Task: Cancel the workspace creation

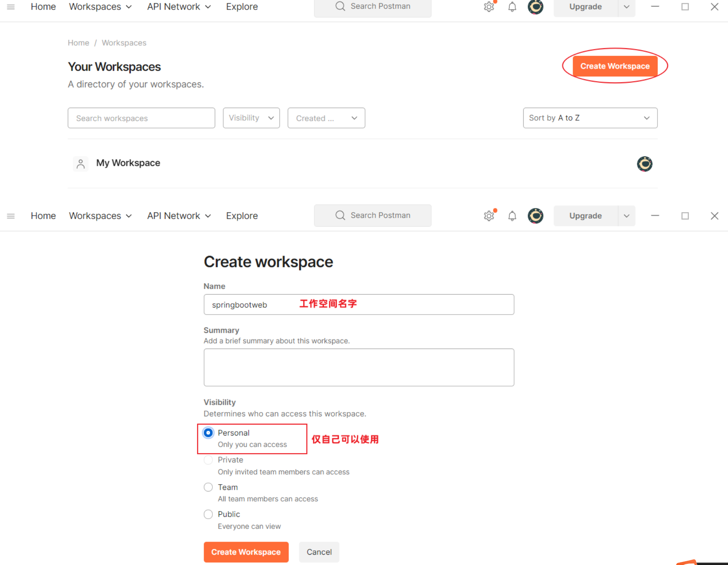Action: [319, 552]
